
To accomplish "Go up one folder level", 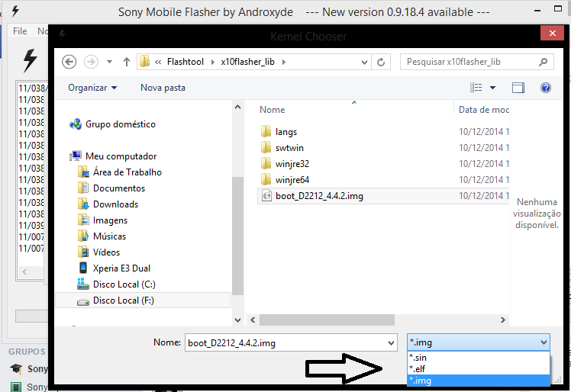I will click(x=127, y=62).
